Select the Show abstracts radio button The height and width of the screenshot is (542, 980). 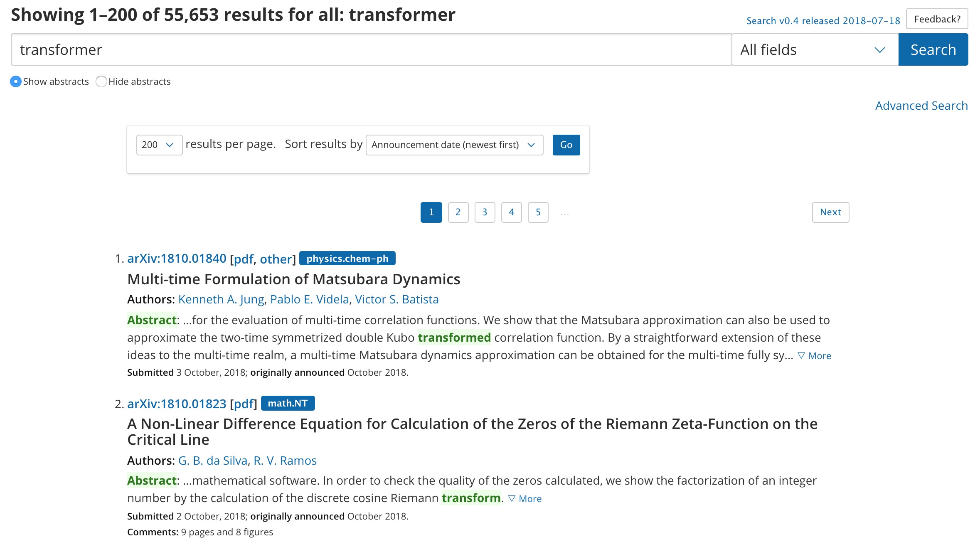pyautogui.click(x=15, y=81)
